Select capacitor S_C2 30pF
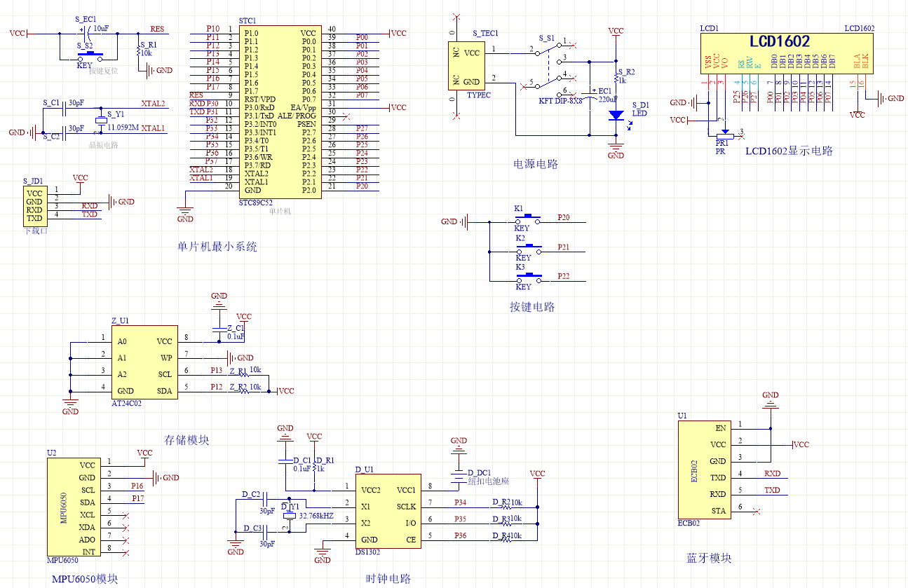908x588 pixels. pos(65,132)
